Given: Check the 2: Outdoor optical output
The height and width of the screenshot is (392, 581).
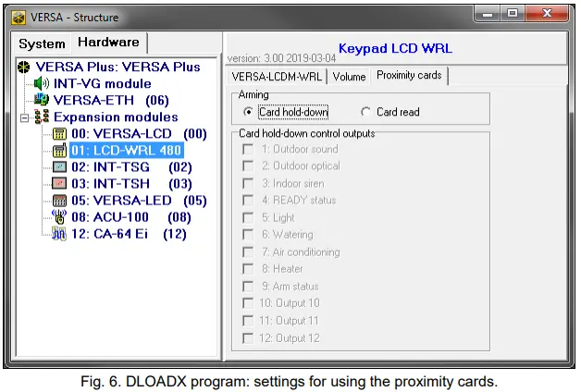Looking at the screenshot, I should [x=248, y=166].
